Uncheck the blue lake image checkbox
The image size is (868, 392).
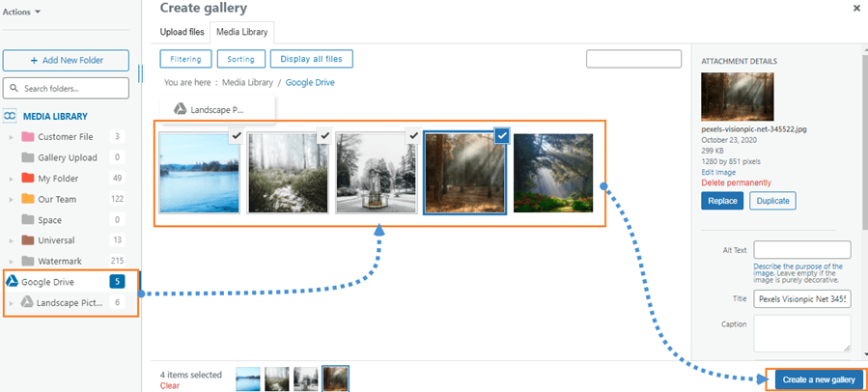tap(236, 137)
